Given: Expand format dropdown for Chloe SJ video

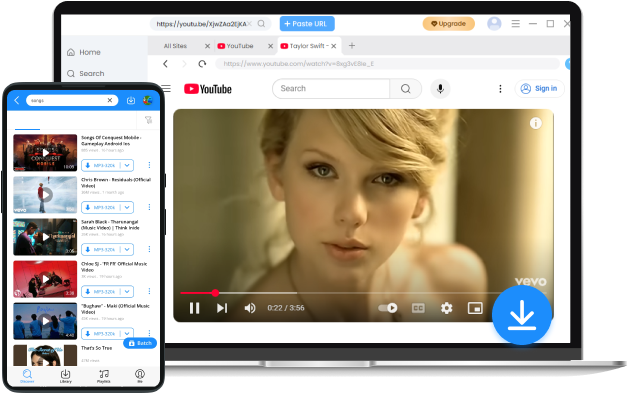Looking at the screenshot, I should (127, 291).
